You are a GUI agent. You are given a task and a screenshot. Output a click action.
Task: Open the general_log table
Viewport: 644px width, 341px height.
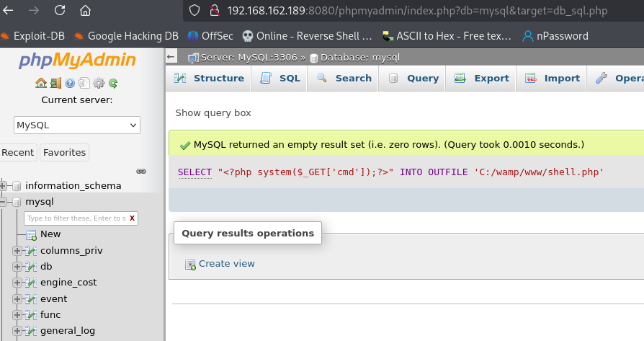coord(68,331)
